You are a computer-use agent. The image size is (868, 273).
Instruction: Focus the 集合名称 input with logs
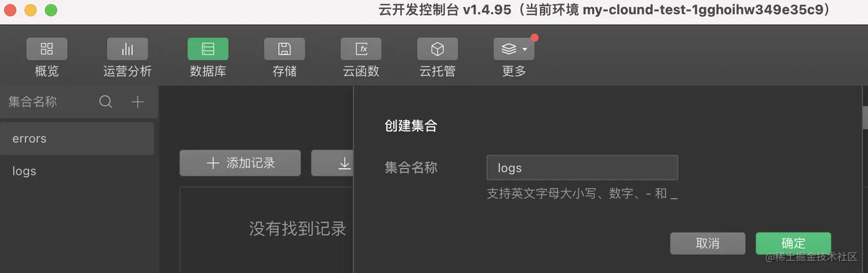pos(582,167)
